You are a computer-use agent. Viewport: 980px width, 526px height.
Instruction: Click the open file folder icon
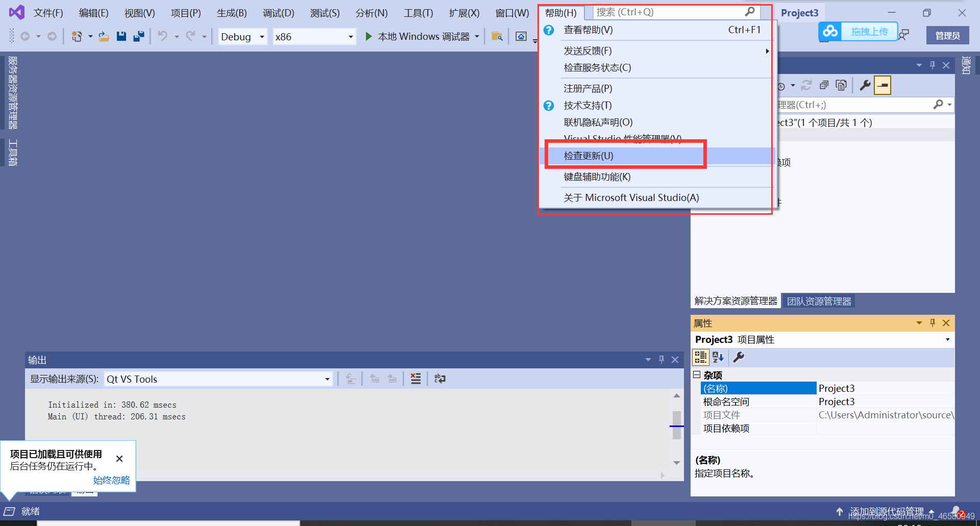tap(104, 36)
